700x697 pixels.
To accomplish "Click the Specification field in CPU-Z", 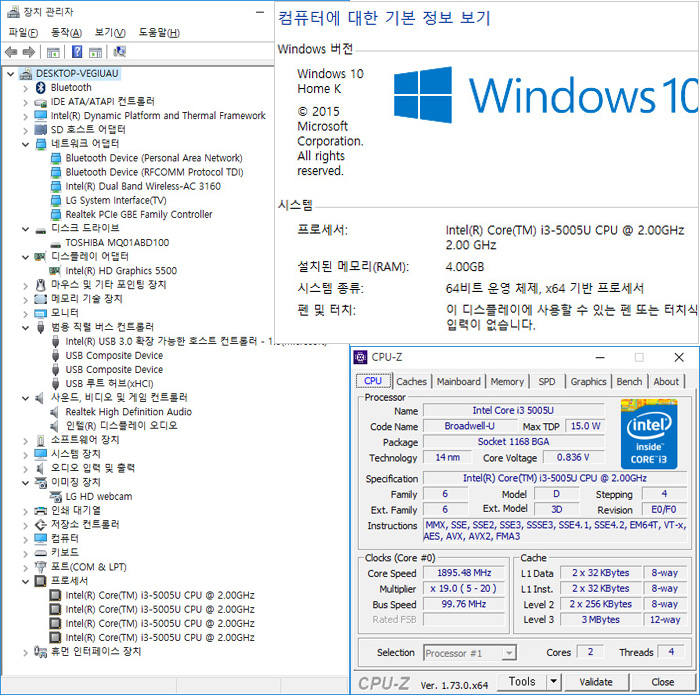I will (555, 478).
